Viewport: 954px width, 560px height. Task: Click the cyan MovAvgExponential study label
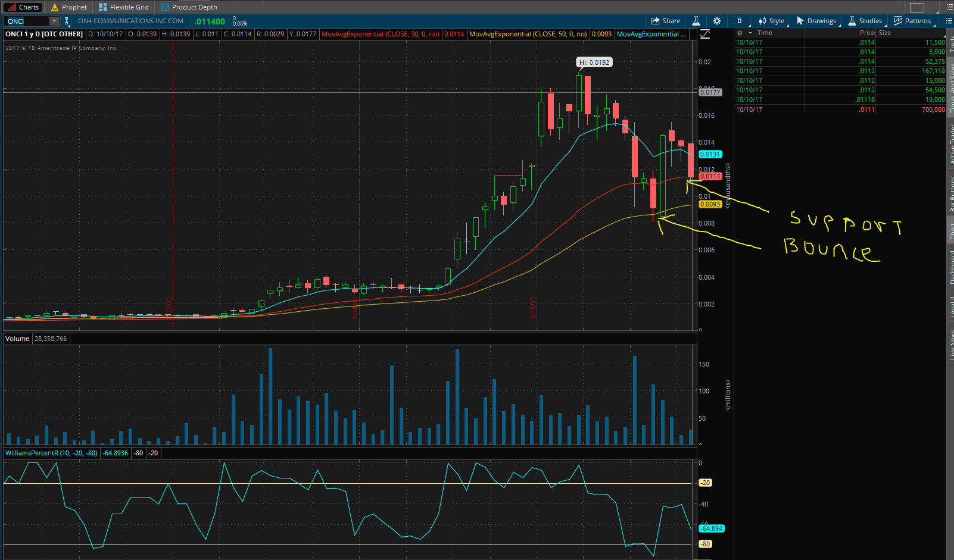(651, 34)
